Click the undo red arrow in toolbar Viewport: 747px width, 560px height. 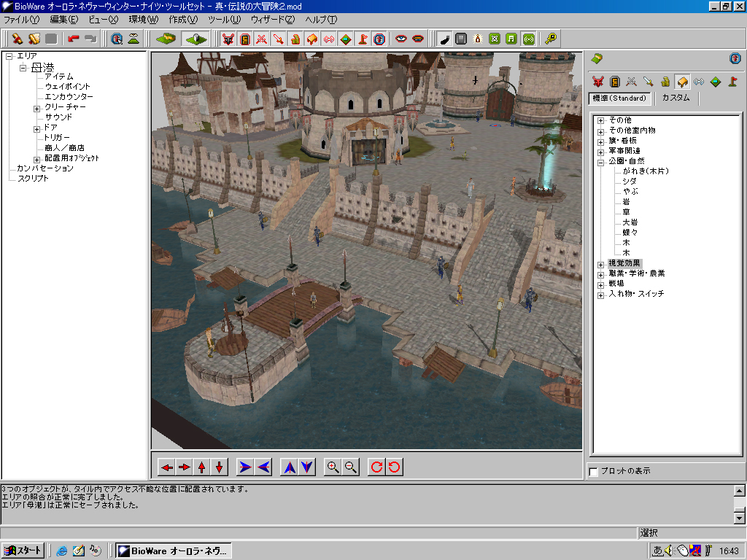tap(74, 39)
